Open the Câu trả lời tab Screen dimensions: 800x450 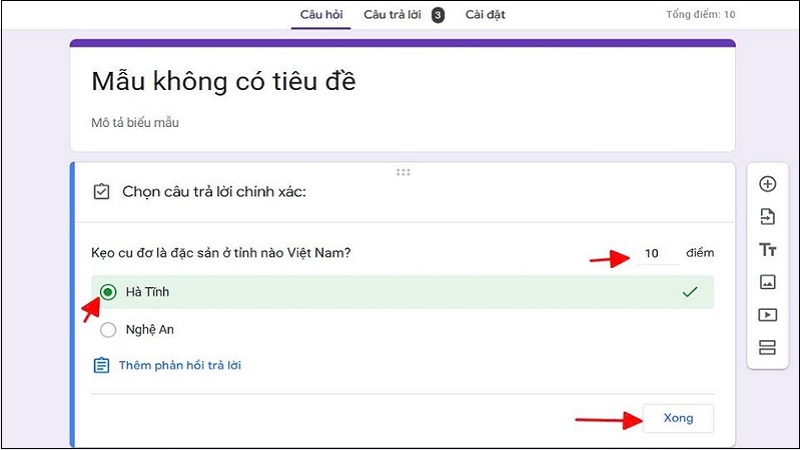[x=392, y=14]
